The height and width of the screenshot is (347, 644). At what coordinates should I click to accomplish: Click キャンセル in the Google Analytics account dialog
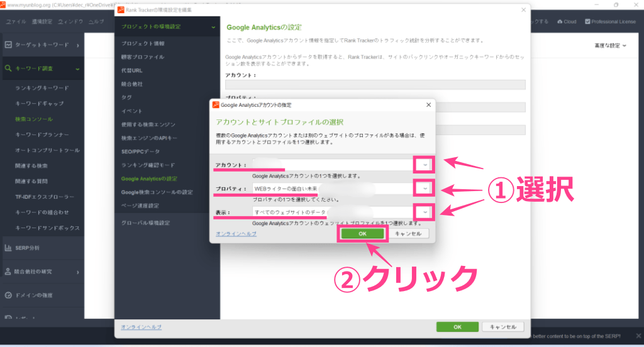click(408, 234)
